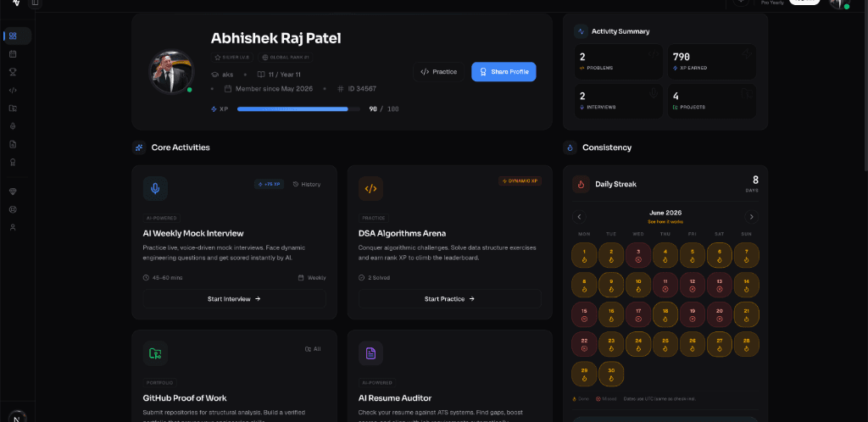
Task: Click the profile photo of Abhishek Raj Patel
Action: coord(171,72)
